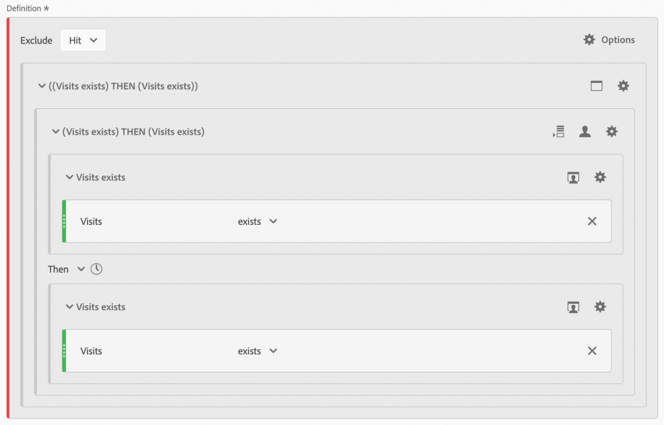
Task: Remove the second Visits rule with X
Action: coord(592,351)
